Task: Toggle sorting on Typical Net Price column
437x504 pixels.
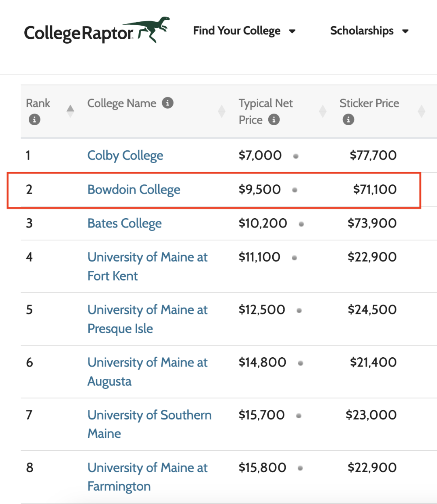Action: (x=322, y=111)
